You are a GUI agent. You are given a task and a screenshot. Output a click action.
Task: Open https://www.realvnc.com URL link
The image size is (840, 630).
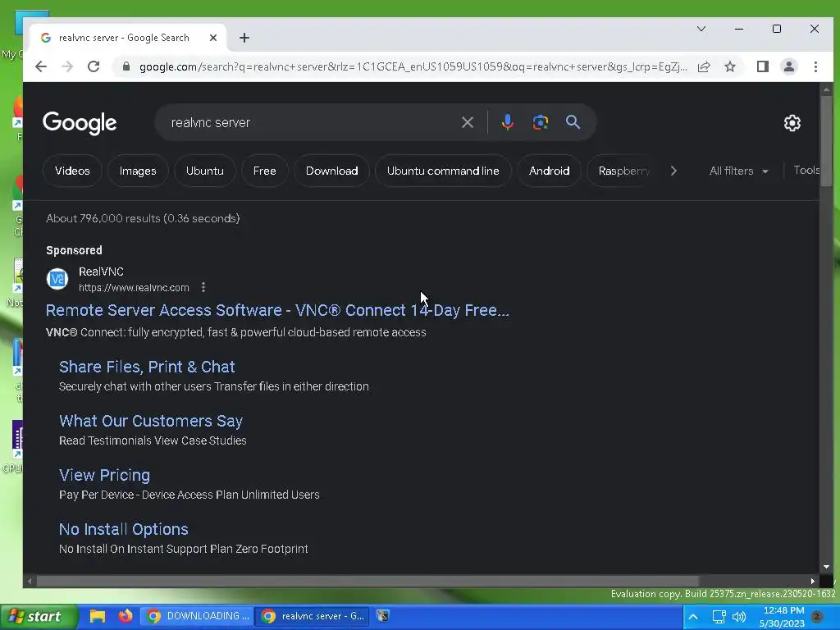click(134, 288)
